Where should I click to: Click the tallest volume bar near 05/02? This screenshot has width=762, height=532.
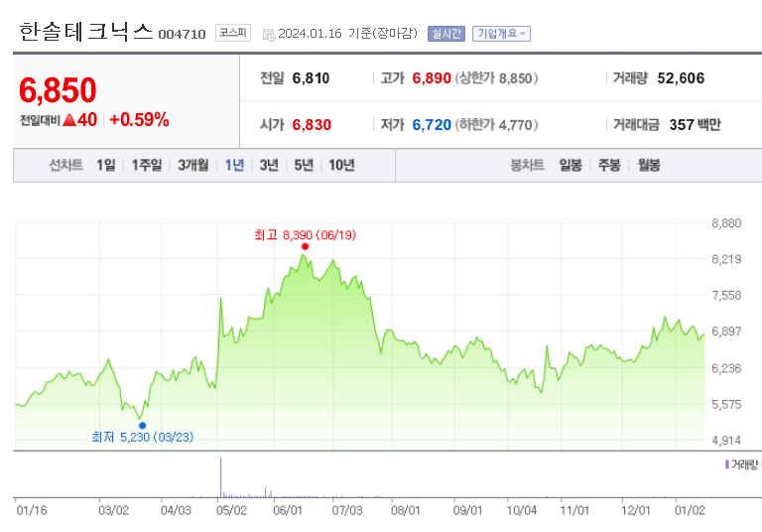click(220, 477)
